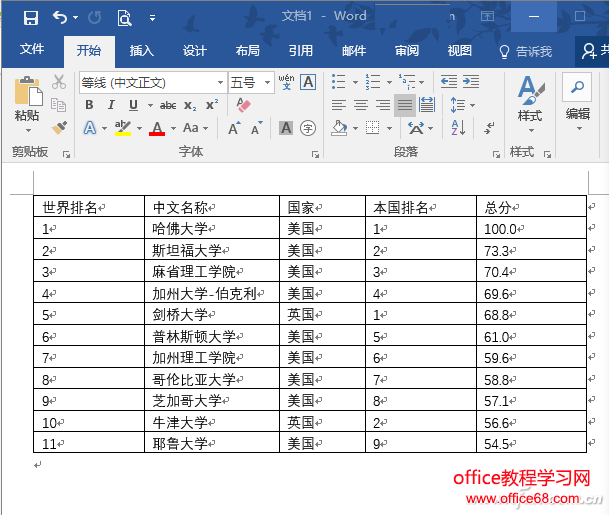Click the 告诉我 search box
609x515 pixels.
[x=526, y=51]
